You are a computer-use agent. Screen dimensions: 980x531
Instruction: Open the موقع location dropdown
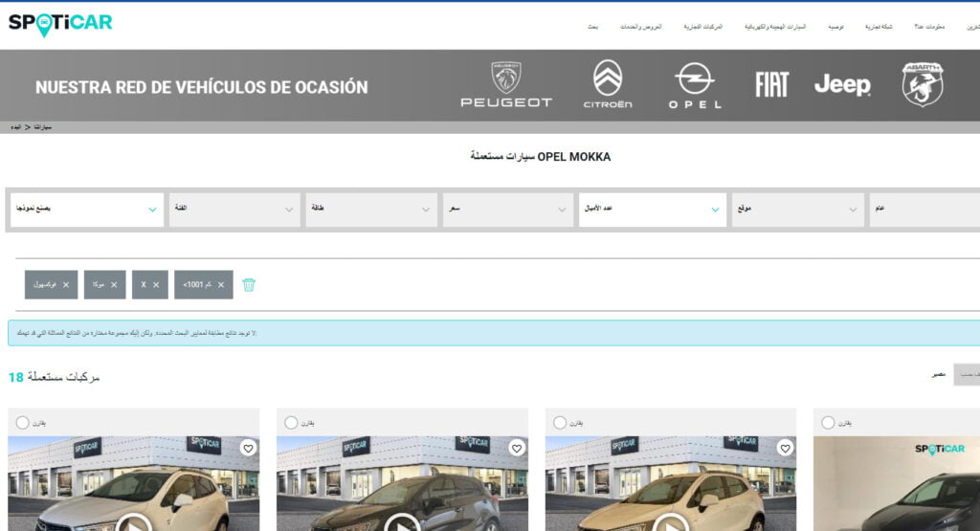click(797, 210)
